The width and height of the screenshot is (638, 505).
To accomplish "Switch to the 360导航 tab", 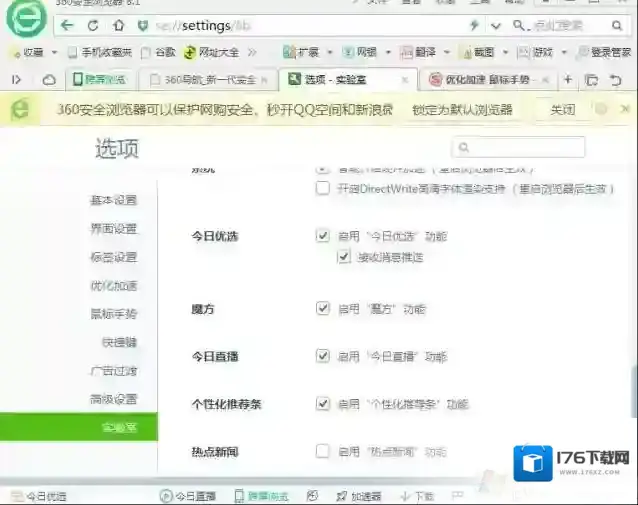I will pos(208,80).
